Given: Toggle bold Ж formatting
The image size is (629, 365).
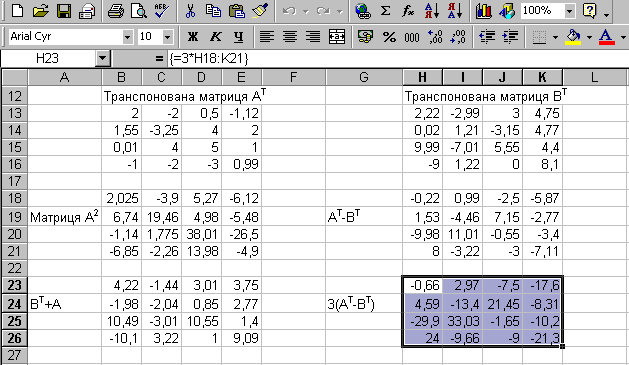Looking at the screenshot, I should 193,37.
